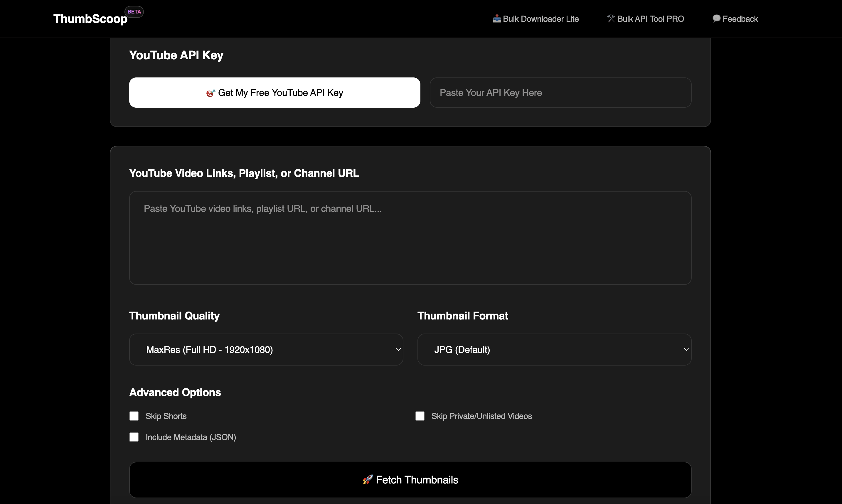
Task: Enable the Skip Shorts checkbox
Action: point(134,416)
